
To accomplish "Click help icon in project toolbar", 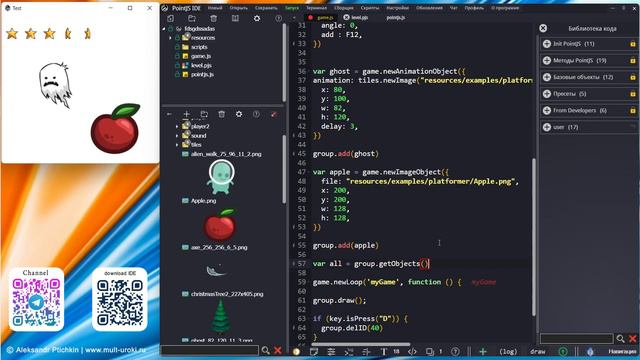I will tap(278, 18).
